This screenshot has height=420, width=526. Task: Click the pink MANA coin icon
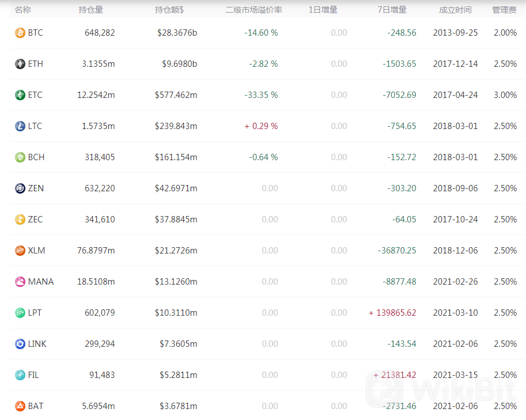pos(20,282)
